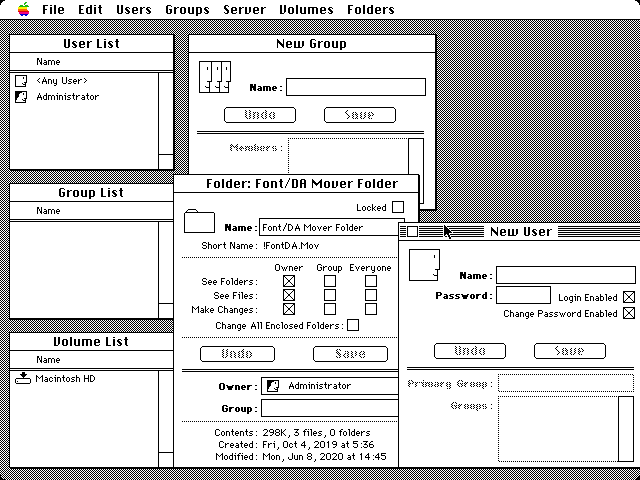Click the folder icon in Font/DA Mover Folder window
The height and width of the screenshot is (480, 640).
pyautogui.click(x=199, y=221)
